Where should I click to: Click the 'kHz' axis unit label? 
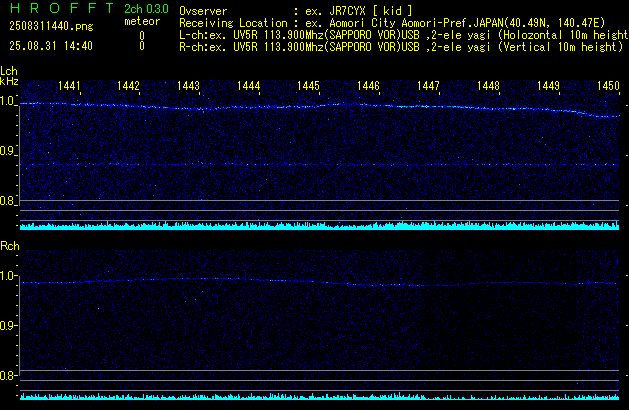click(x=9, y=81)
